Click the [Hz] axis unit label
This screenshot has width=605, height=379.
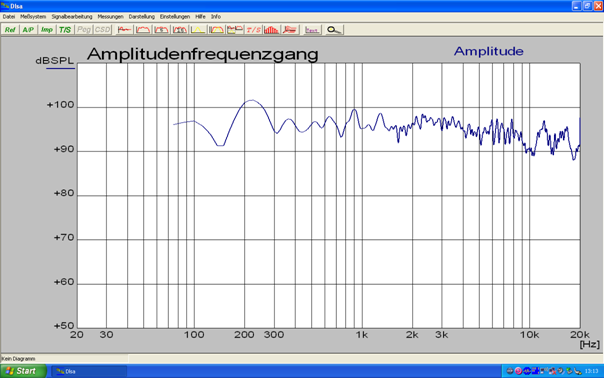click(590, 344)
